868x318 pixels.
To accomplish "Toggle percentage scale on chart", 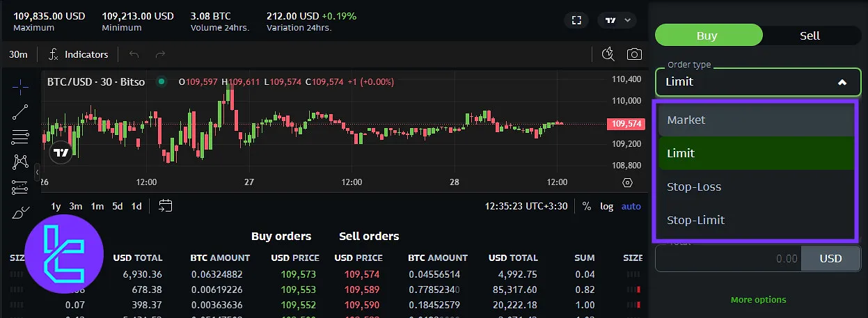I will (x=586, y=206).
